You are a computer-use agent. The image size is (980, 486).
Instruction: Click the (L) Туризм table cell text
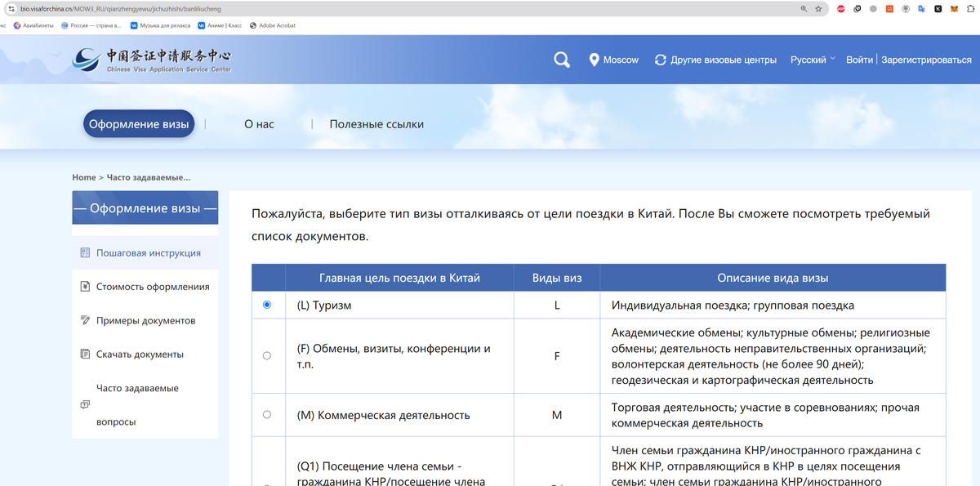(323, 305)
